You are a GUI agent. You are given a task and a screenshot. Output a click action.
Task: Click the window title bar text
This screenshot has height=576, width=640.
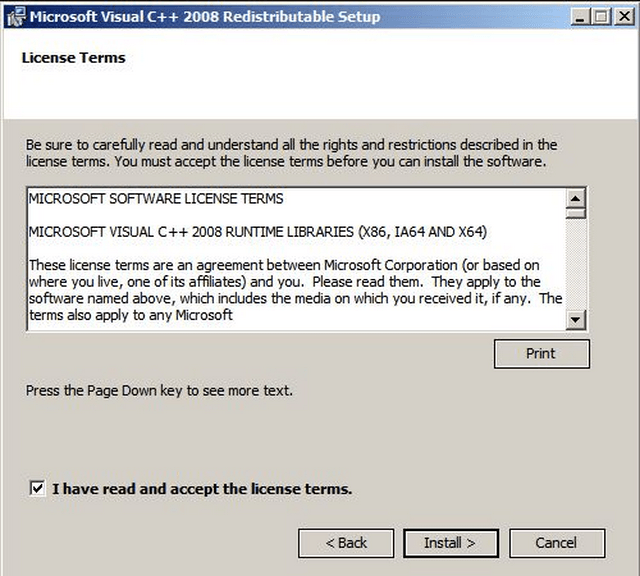(x=205, y=17)
